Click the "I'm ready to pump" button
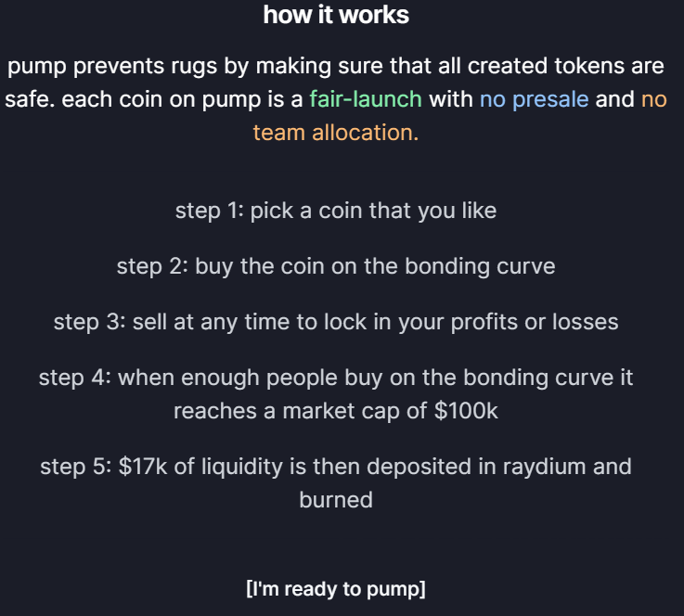 336,588
